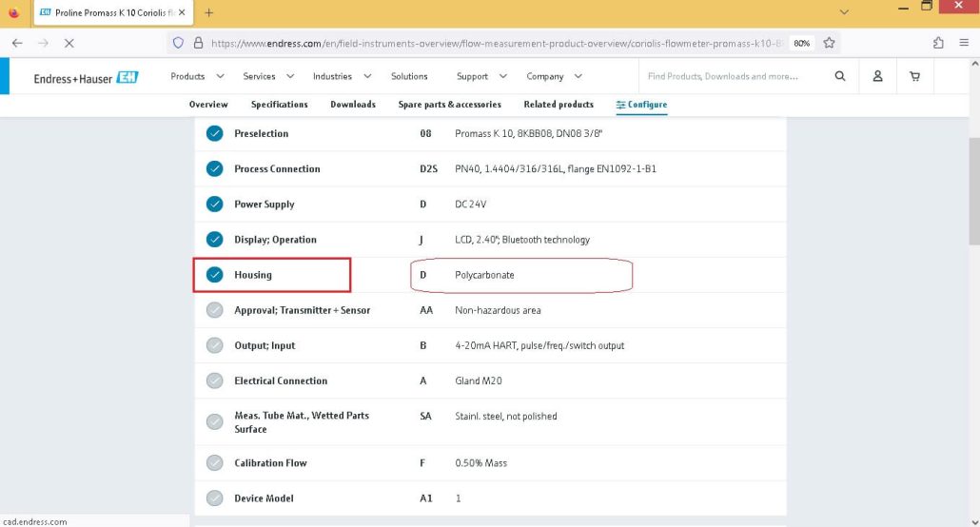Click the 4-20mA HART output value
This screenshot has height=527, width=980.
[x=539, y=345]
